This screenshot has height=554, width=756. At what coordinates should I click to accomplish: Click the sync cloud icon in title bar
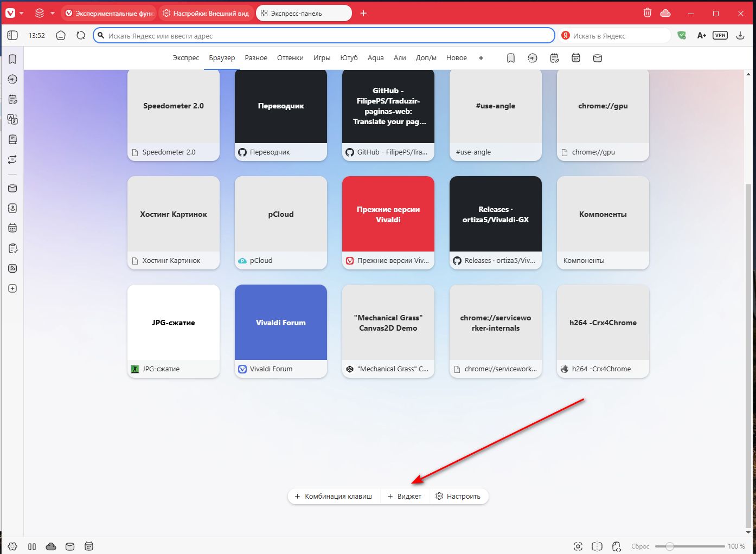(x=665, y=13)
